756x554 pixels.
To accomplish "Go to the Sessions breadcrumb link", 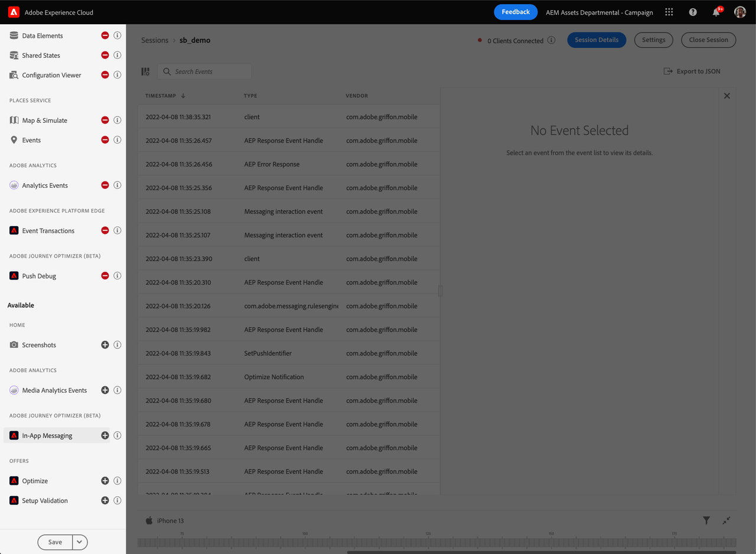I will tap(155, 40).
